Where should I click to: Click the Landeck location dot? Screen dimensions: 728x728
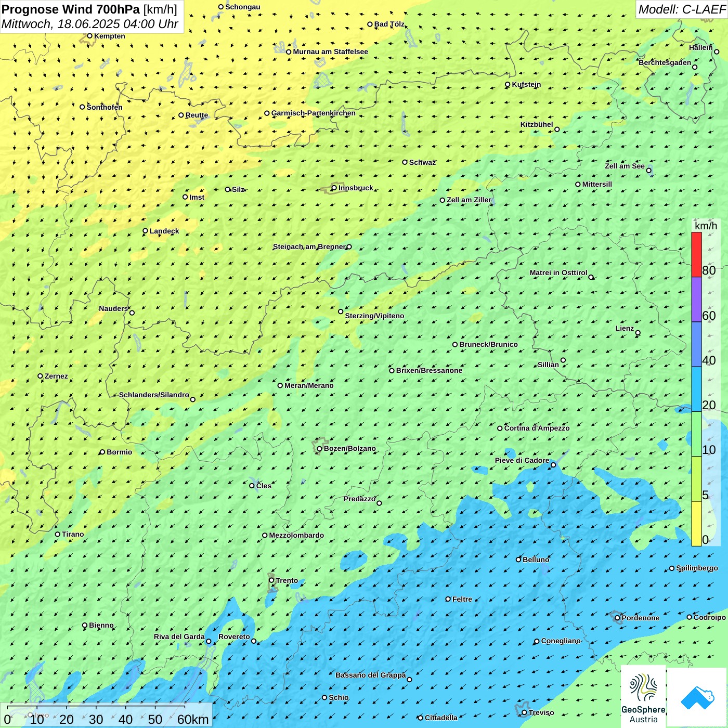click(x=145, y=231)
